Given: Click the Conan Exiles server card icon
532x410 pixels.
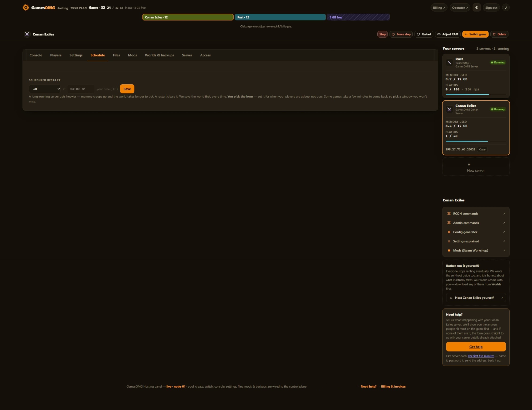Looking at the screenshot, I should [x=450, y=109].
